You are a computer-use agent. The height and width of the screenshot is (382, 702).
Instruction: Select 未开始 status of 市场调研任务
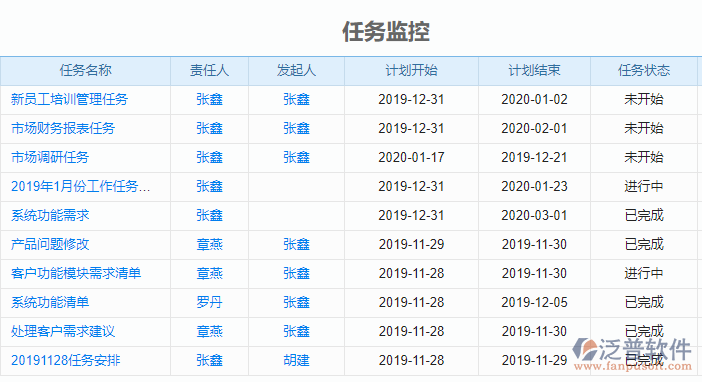click(644, 158)
